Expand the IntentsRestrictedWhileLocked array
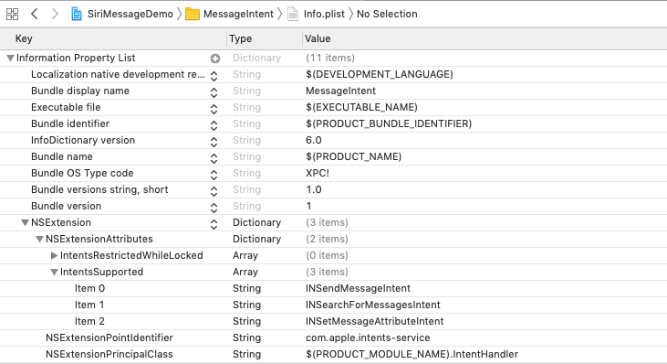Image resolution: width=667 pixels, height=364 pixels. coord(54,256)
